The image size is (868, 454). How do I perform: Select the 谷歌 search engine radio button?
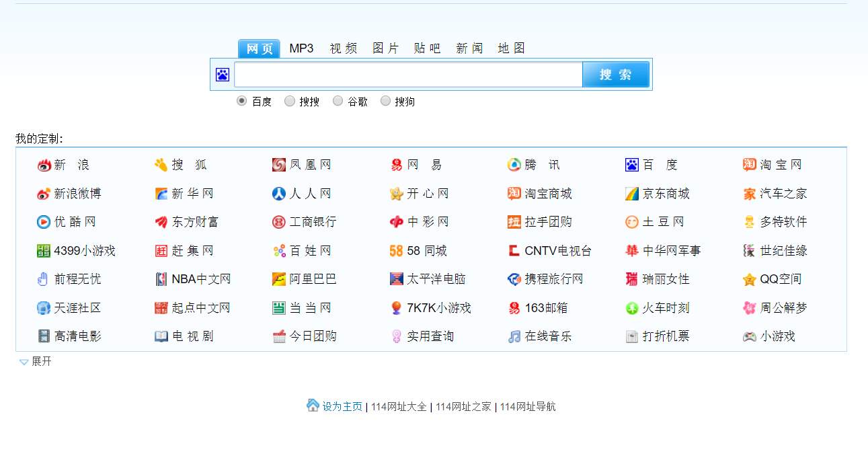pos(338,101)
